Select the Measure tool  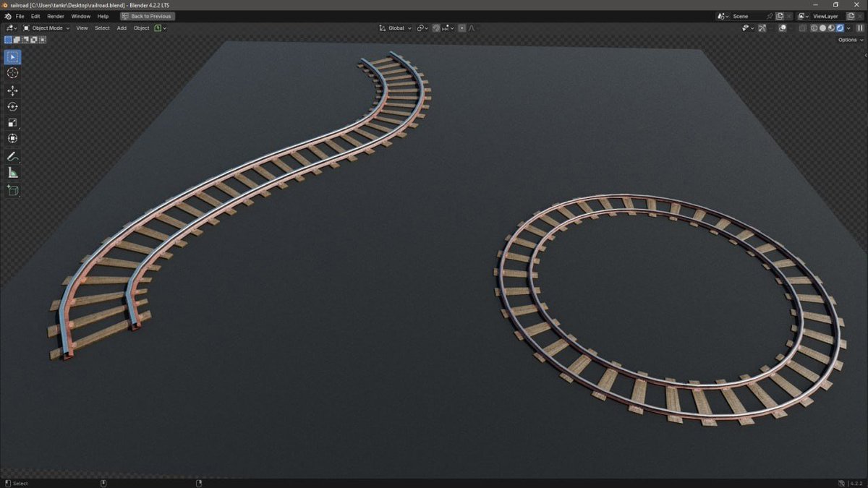pyautogui.click(x=12, y=172)
